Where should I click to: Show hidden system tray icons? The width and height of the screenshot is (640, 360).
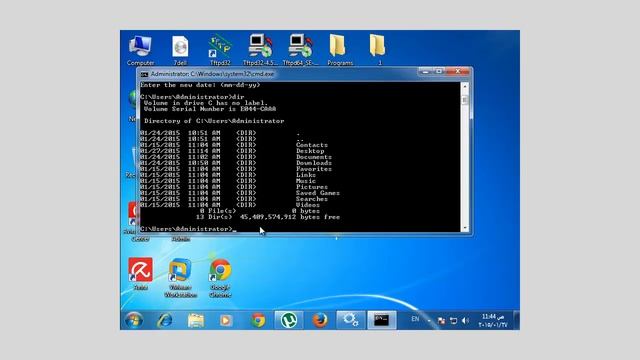click(429, 321)
